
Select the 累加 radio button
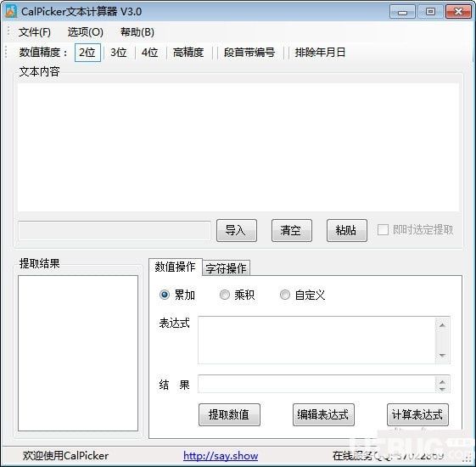tap(165, 295)
